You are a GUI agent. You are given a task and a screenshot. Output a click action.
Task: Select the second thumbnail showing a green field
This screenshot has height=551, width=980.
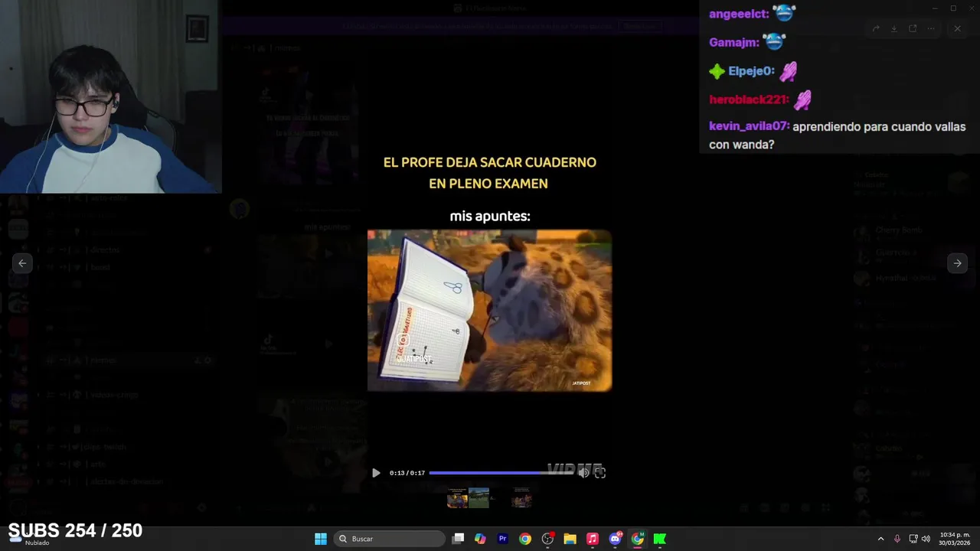[479, 498]
